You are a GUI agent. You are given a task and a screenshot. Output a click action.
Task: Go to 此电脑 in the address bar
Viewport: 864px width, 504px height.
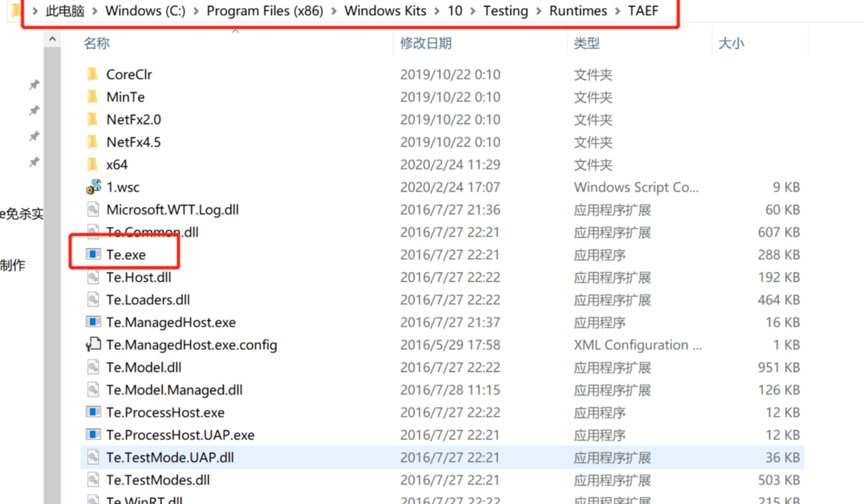[65, 11]
